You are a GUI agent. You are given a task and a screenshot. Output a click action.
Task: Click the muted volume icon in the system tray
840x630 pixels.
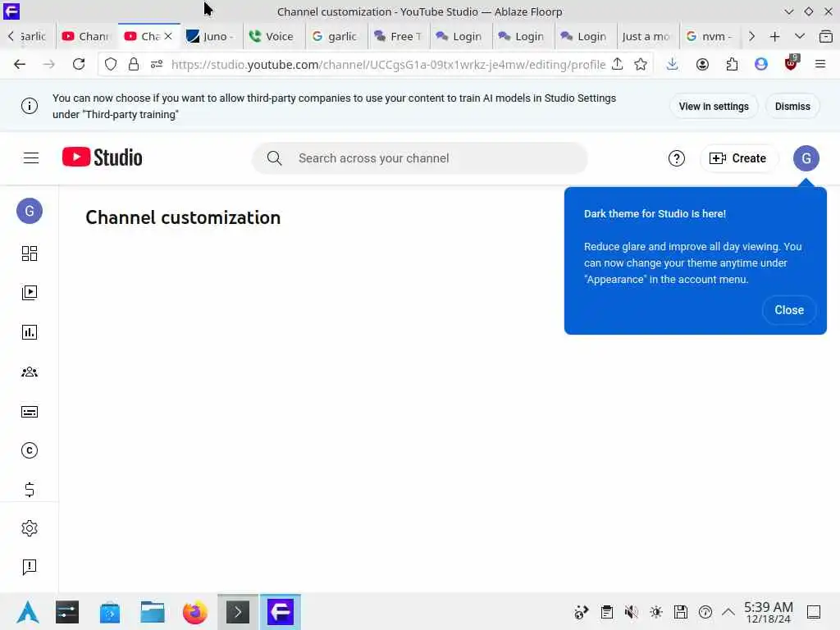(631, 612)
